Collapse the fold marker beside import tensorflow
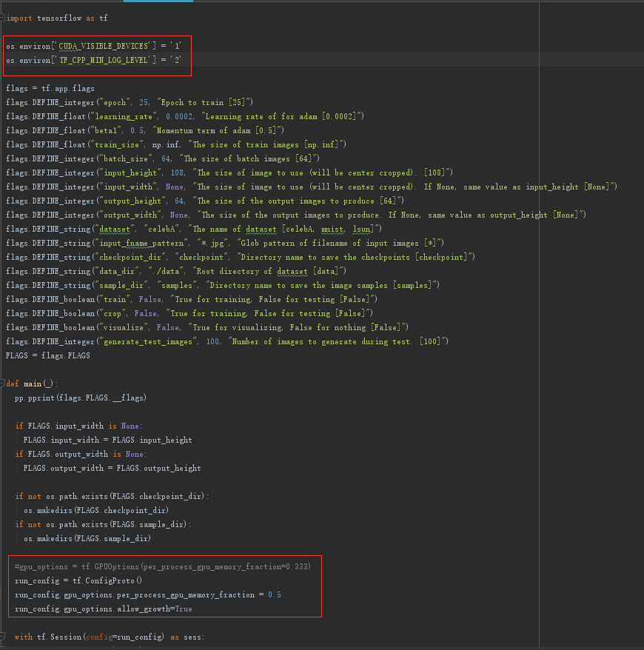 click(2, 18)
